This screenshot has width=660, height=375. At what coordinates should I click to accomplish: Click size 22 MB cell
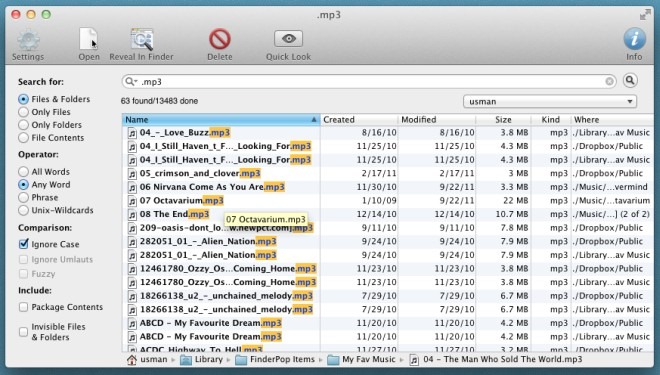(516, 200)
